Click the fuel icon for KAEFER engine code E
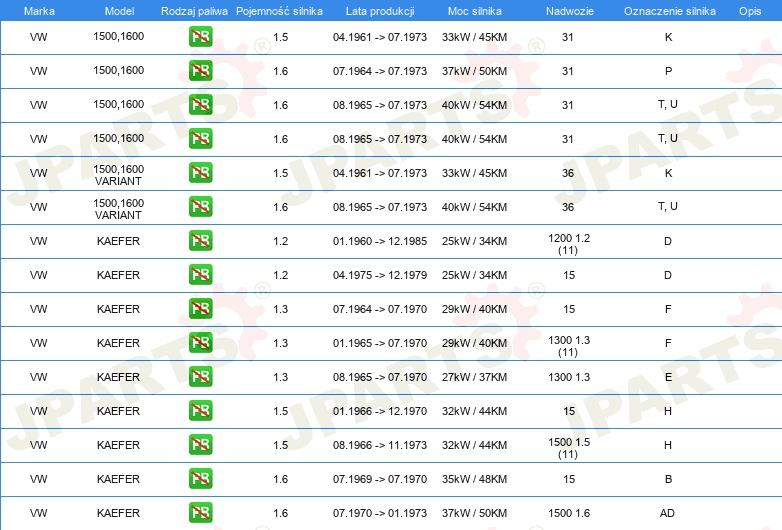782x530 pixels. (200, 377)
